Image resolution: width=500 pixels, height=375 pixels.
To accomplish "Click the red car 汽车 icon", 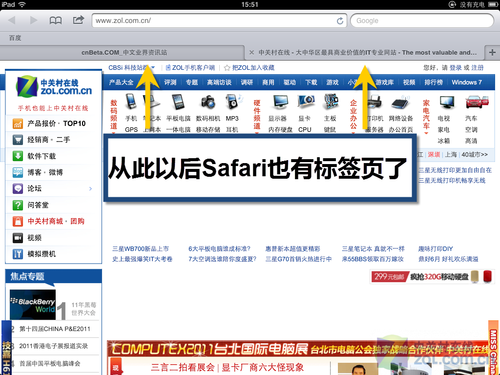I will click(x=477, y=101).
